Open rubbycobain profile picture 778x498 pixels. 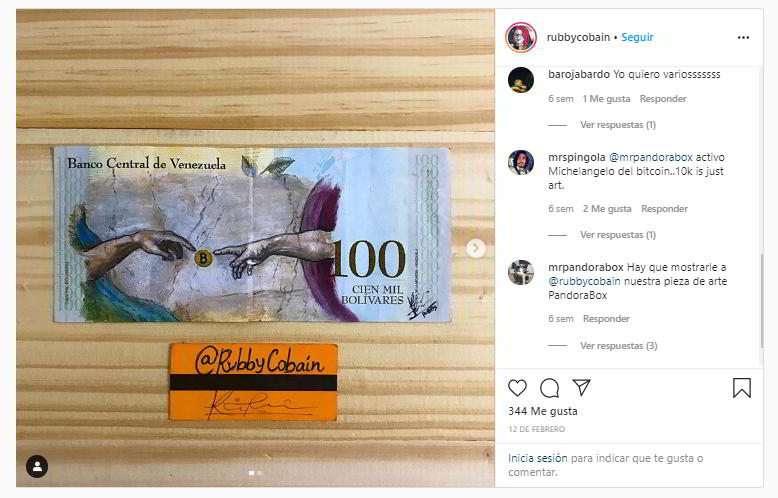point(521,37)
